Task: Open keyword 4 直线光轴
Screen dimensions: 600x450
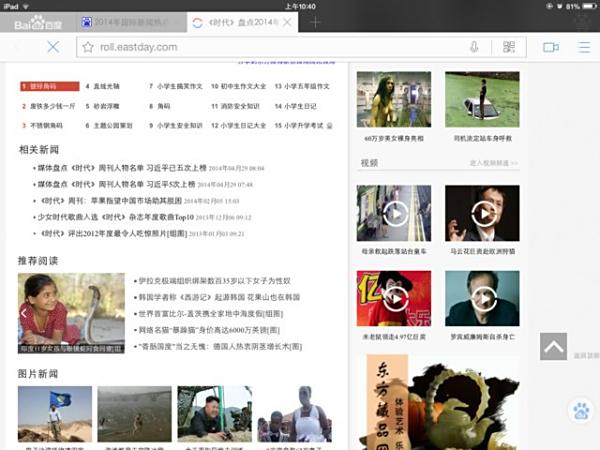Action: point(102,86)
